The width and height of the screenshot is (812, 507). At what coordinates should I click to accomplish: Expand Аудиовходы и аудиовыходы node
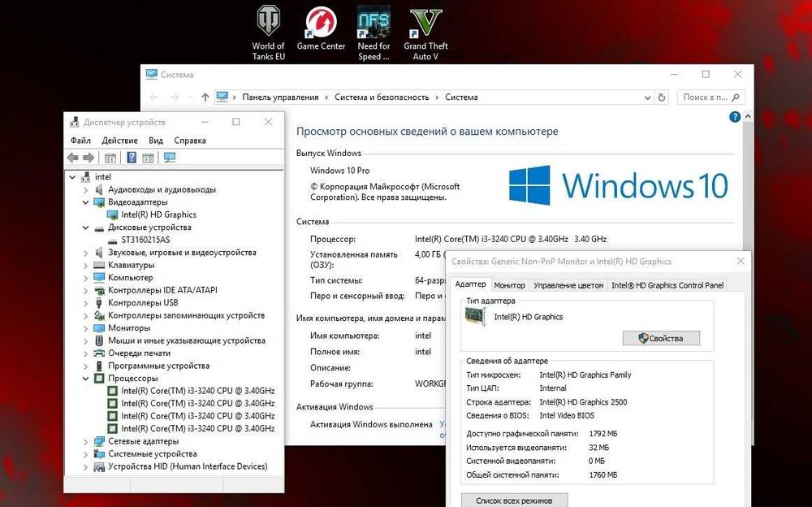[85, 190]
